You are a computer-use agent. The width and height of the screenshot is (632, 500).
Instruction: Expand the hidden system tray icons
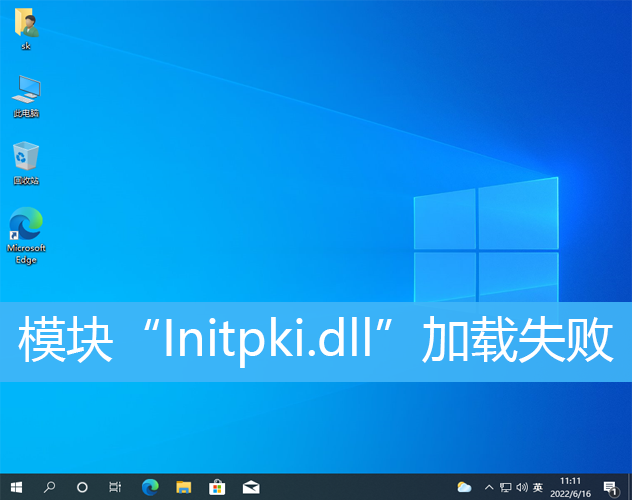pyautogui.click(x=489, y=487)
